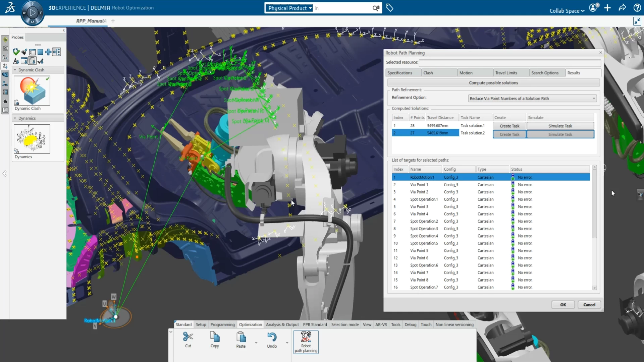
Task: Click the Home icon in the left sidebar
Action: click(5, 101)
